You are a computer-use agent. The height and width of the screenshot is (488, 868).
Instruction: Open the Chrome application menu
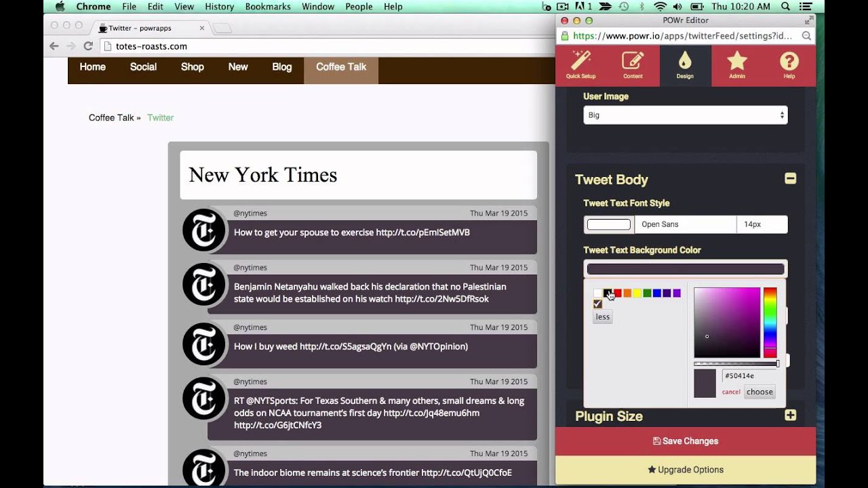(94, 7)
